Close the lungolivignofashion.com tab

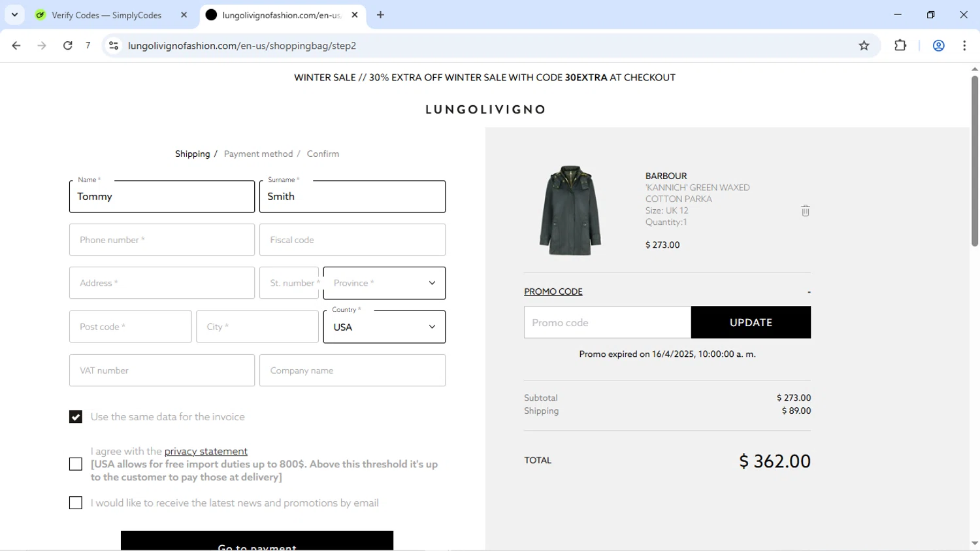click(355, 14)
